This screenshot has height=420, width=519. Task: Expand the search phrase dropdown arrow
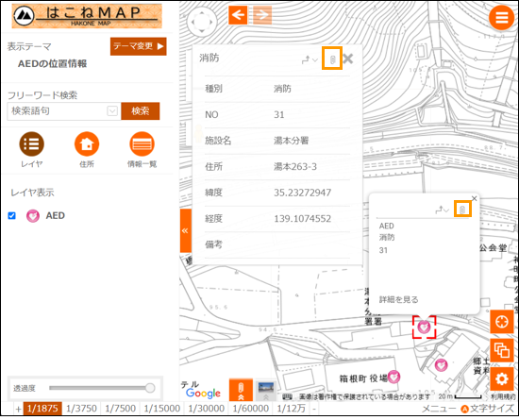(x=112, y=110)
